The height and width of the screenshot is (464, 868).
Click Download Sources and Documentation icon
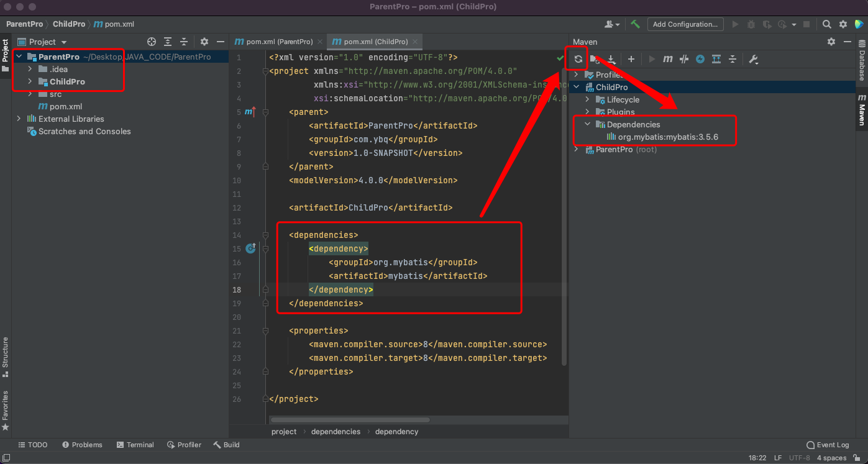tap(611, 59)
